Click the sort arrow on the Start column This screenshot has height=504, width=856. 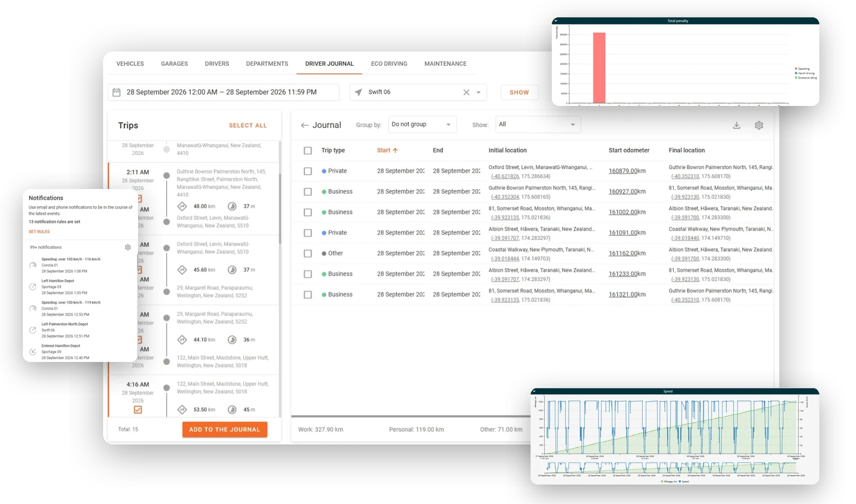(x=395, y=151)
